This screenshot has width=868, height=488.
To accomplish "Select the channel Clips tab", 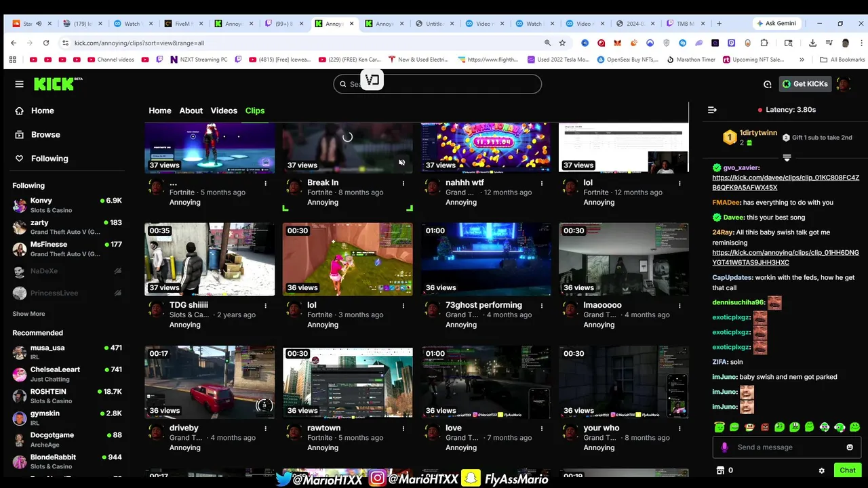I will coord(255,110).
